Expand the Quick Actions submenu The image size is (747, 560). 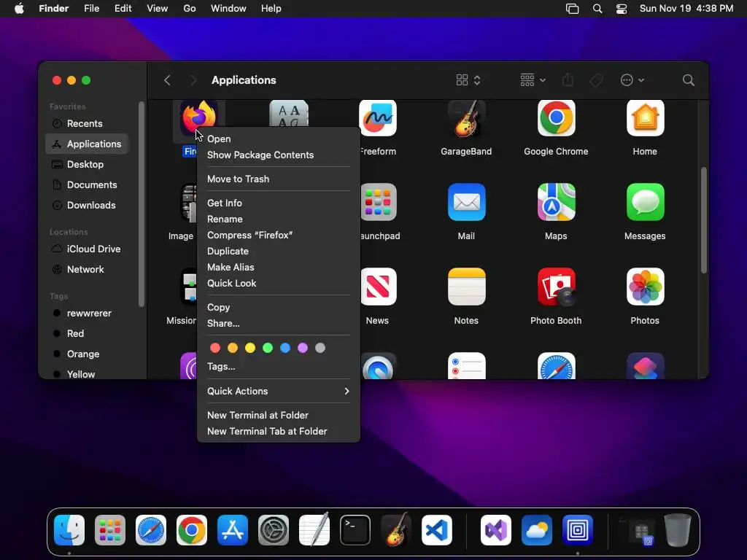(278, 391)
